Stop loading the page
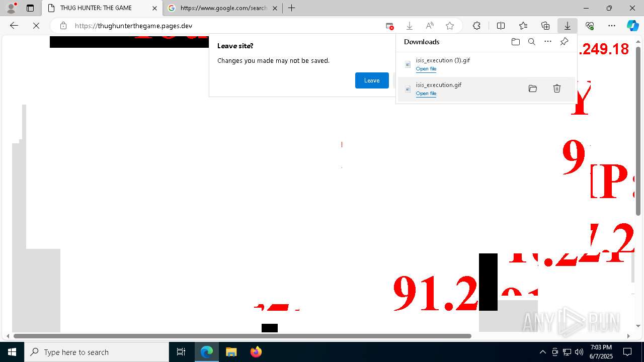The image size is (644, 362). tap(36, 26)
